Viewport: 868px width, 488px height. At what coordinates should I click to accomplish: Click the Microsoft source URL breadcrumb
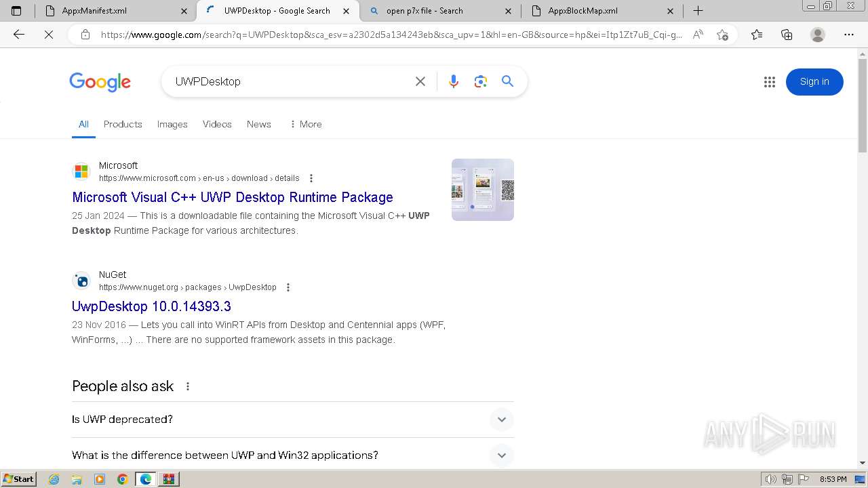199,178
